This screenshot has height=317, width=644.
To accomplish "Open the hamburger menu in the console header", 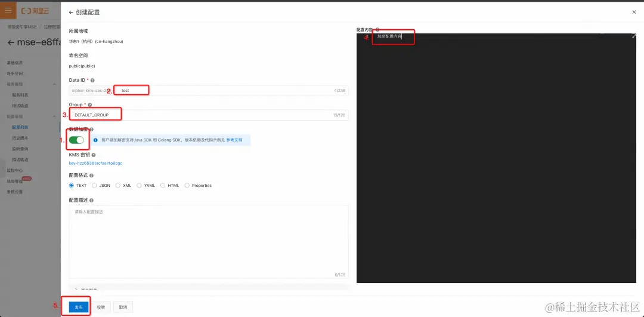I will 8,10.
